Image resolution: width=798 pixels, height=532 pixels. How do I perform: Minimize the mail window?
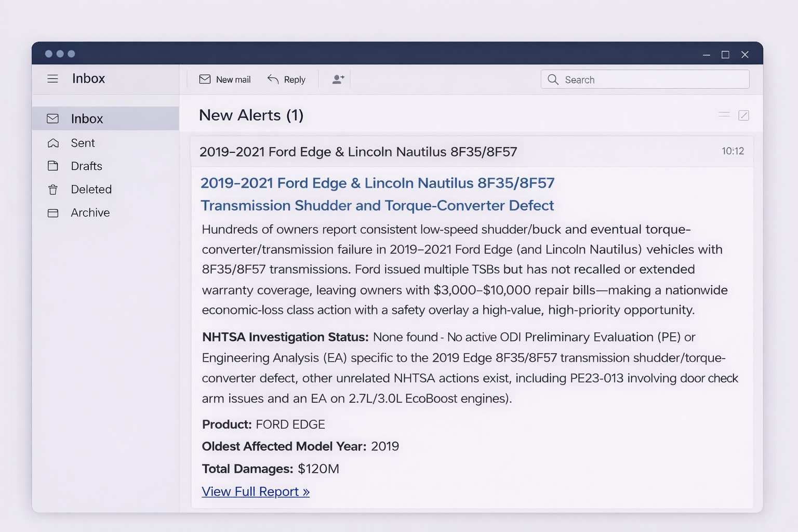pos(707,55)
